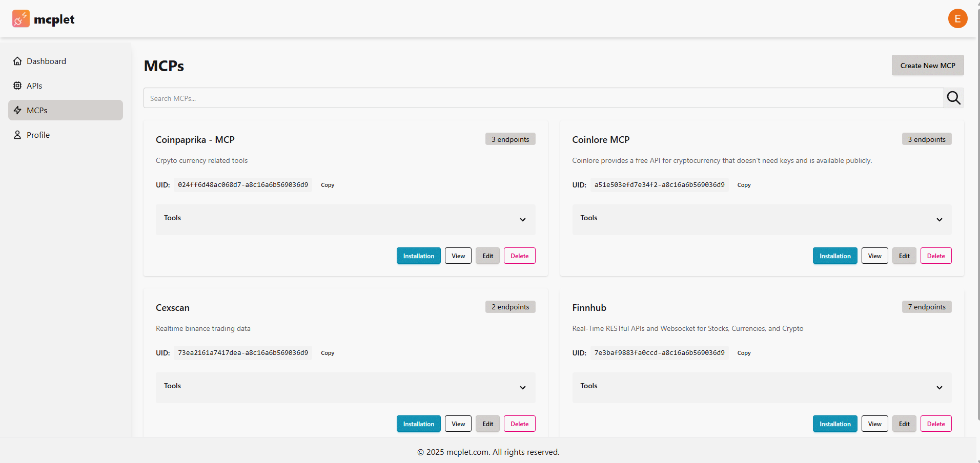Select UID 024ff6d48ac068d7-a8c16a6b569036d9

(243, 185)
